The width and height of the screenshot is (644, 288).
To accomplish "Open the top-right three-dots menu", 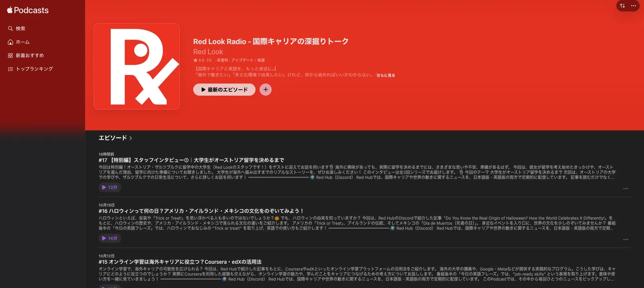I will point(634,6).
